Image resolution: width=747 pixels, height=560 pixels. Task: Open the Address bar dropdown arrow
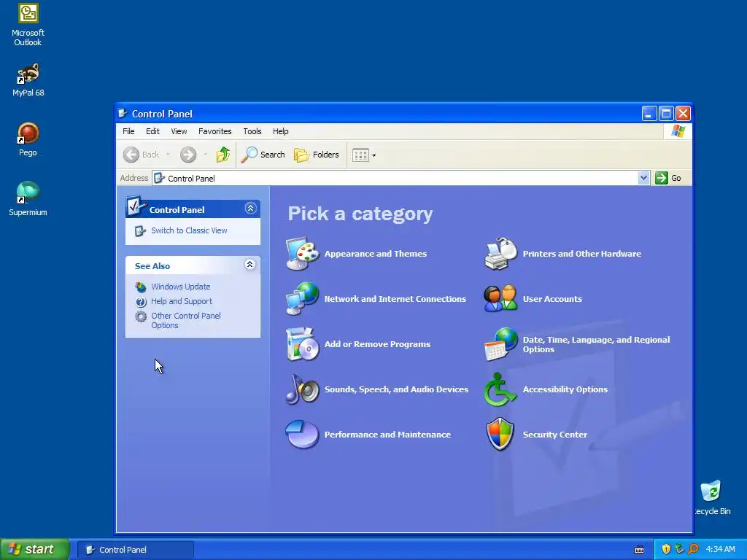coord(643,178)
